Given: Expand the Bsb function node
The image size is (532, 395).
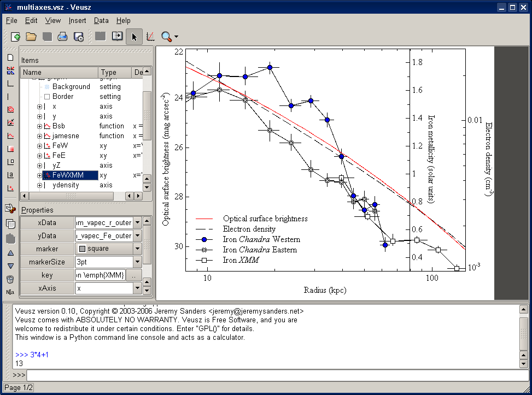Looking at the screenshot, I should click(40, 126).
